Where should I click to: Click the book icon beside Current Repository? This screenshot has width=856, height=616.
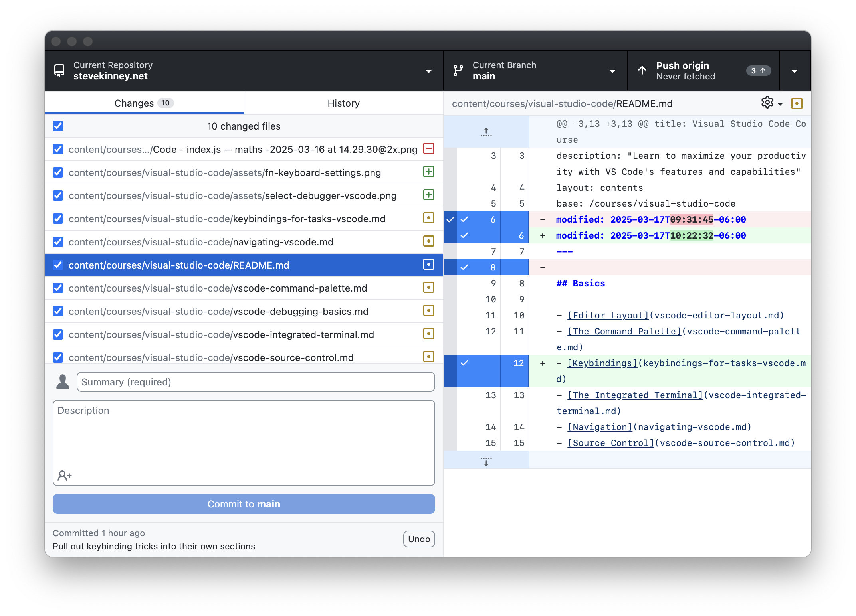[x=59, y=71]
